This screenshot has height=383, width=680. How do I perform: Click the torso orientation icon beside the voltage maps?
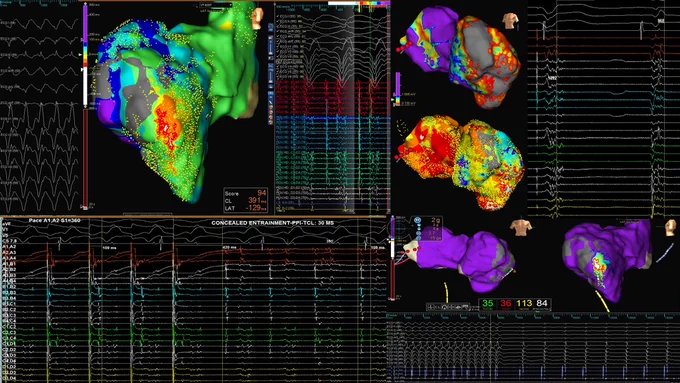tap(510, 21)
